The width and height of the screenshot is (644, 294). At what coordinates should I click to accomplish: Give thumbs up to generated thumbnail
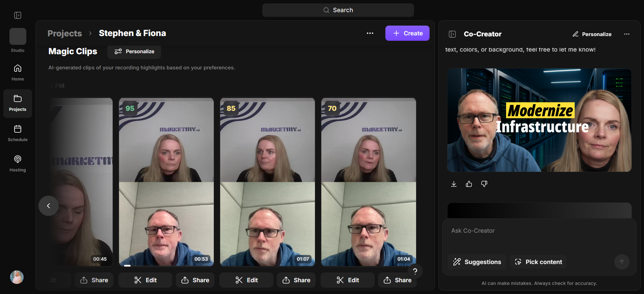coord(469,184)
